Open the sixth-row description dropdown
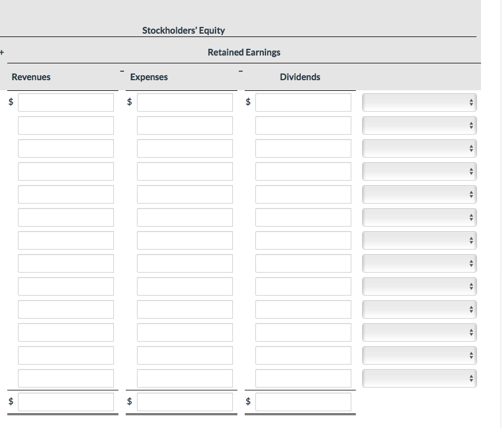The image size is (504, 428). click(x=419, y=218)
